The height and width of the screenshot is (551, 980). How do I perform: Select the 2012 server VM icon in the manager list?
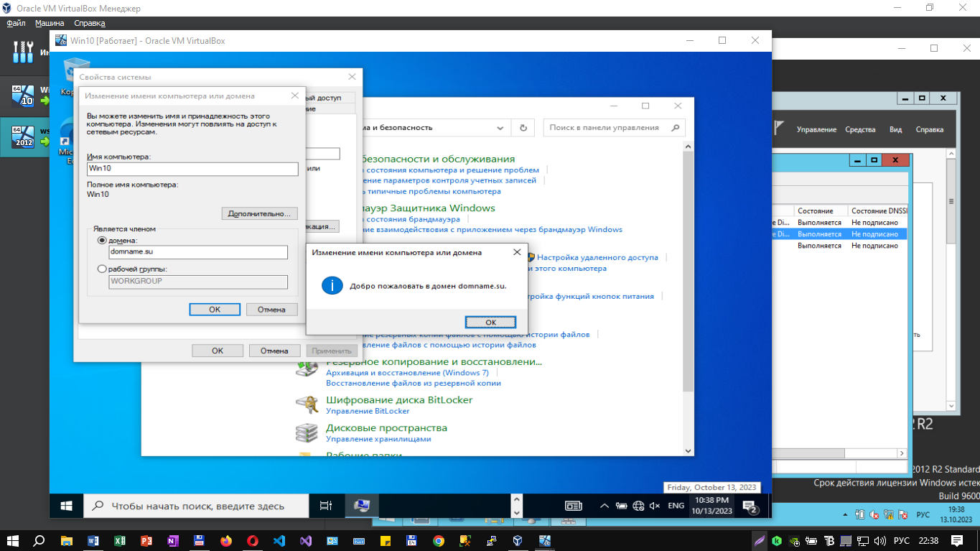23,136
